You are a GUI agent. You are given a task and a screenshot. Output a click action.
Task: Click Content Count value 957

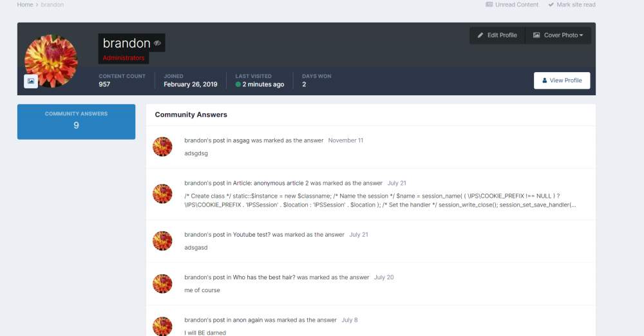coord(104,84)
